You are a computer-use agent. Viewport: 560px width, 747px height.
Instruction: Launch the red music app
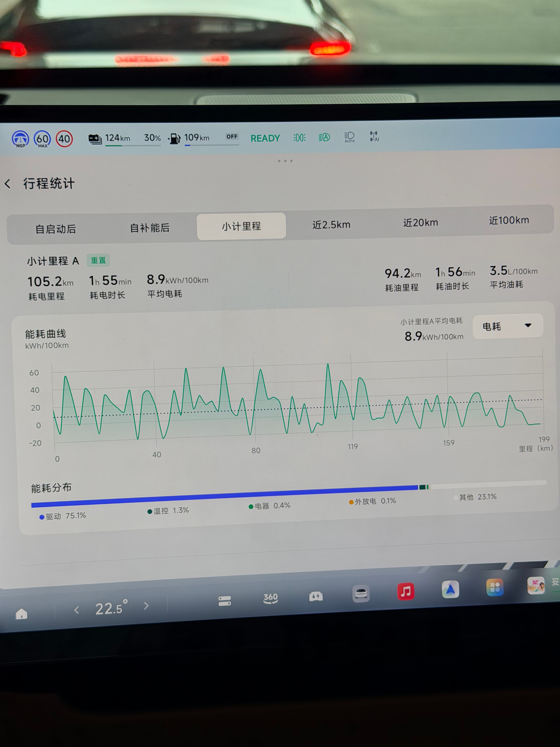pyautogui.click(x=406, y=591)
